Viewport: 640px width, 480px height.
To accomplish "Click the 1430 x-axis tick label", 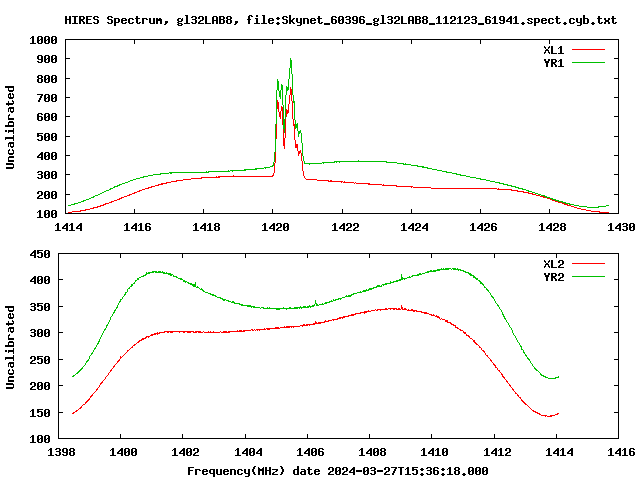I will tap(621, 227).
